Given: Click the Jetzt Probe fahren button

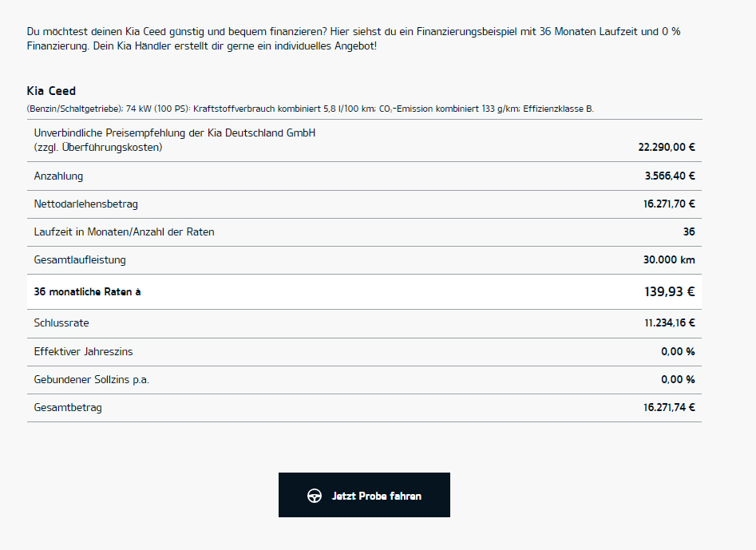Looking at the screenshot, I should click(364, 495).
